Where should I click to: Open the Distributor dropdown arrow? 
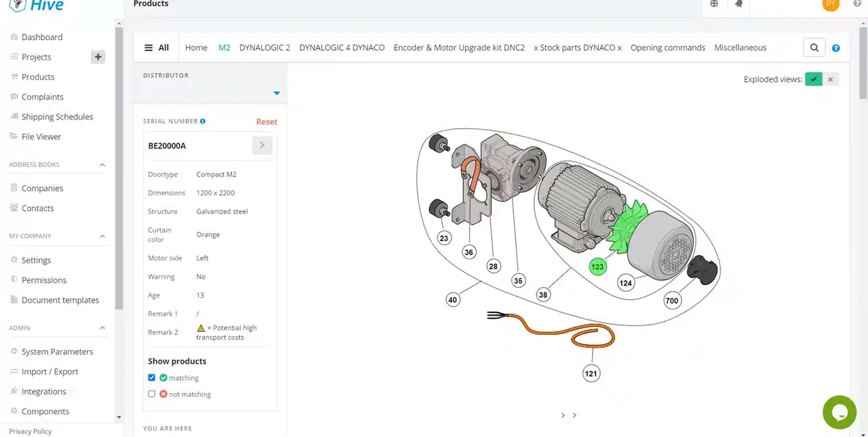click(277, 93)
